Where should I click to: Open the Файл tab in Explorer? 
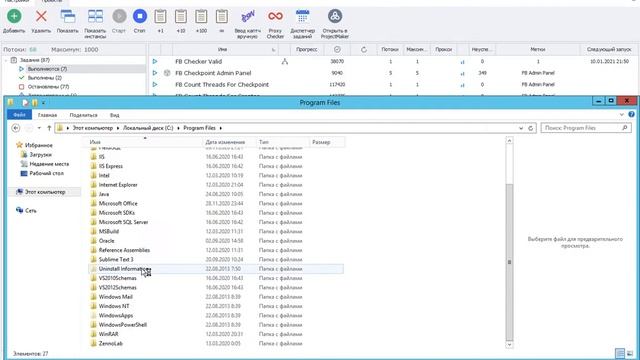point(19,115)
